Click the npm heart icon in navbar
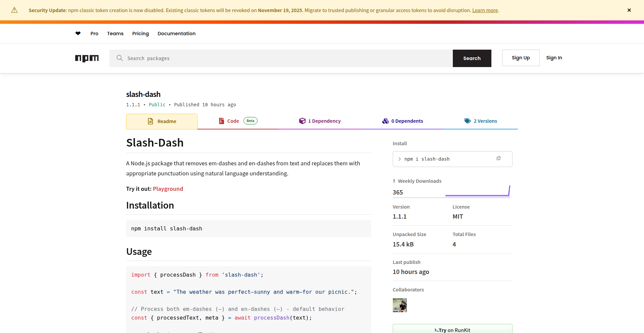Screen dimensions: 644x333 [78, 34]
